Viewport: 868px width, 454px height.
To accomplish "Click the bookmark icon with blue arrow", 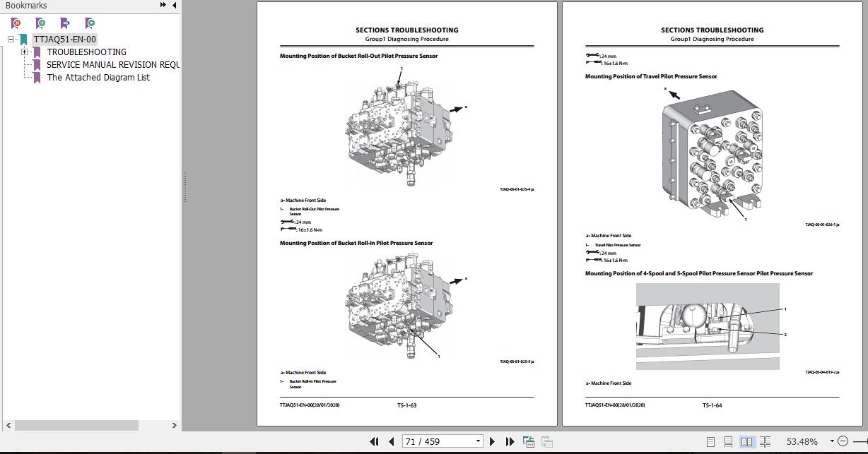I will point(65,23).
